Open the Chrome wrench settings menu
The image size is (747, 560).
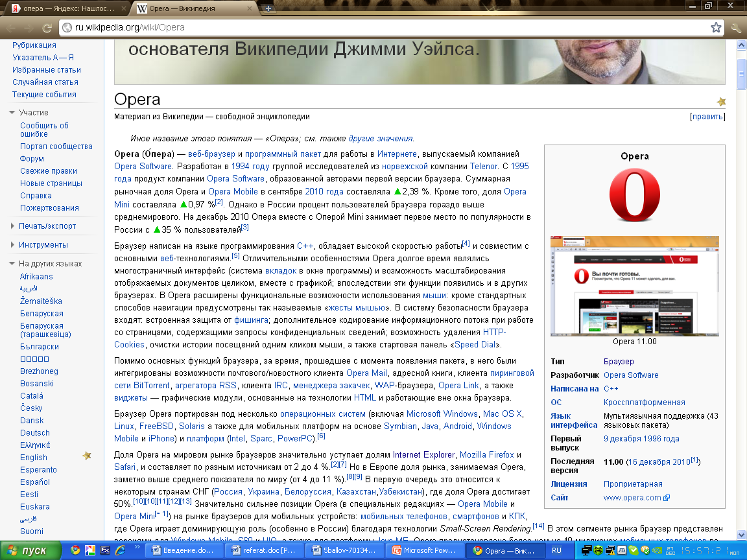736,27
